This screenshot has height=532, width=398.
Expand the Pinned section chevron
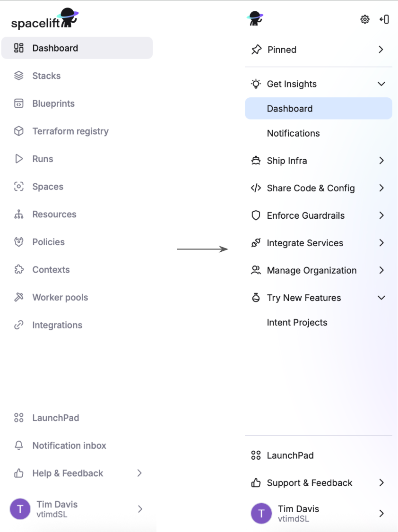click(381, 50)
